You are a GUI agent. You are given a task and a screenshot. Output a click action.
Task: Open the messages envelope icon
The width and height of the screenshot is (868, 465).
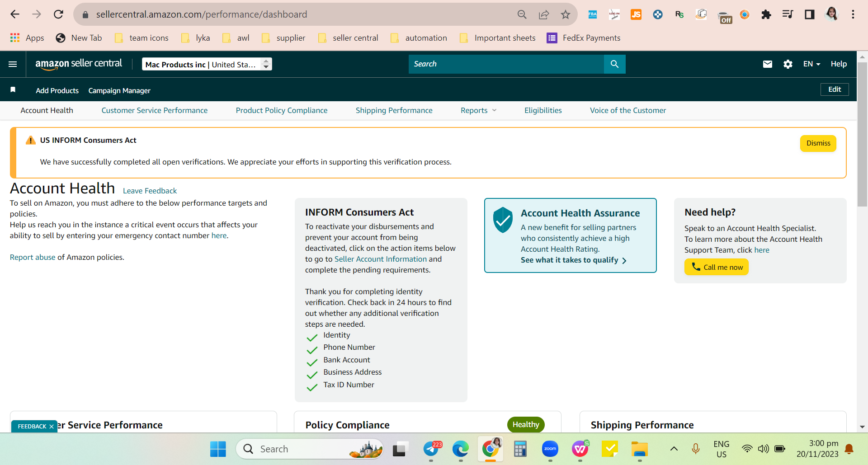[x=768, y=64]
